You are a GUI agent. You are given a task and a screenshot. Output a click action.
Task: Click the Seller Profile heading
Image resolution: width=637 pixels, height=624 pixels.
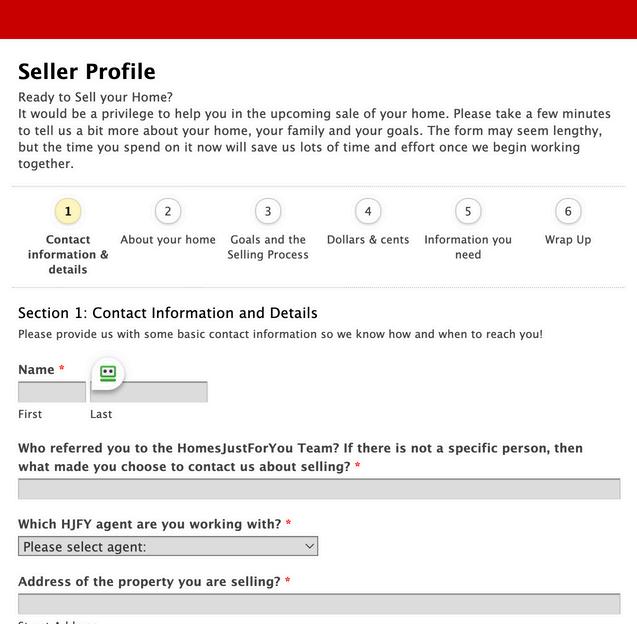coord(87,72)
